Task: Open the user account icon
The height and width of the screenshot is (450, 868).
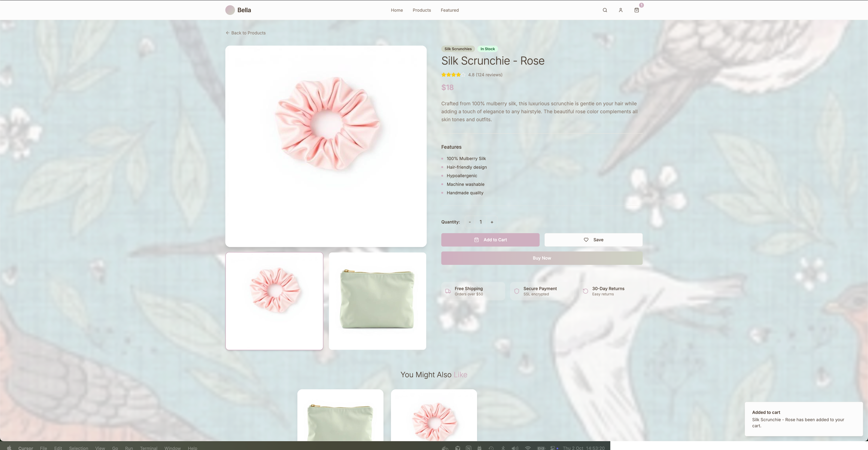Action: [x=620, y=10]
